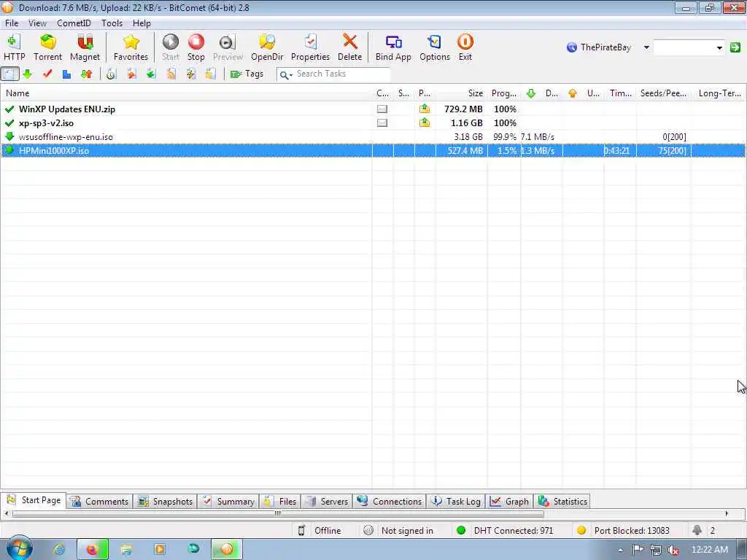Open a Torrent file via the toolbar
The image size is (747, 560).
click(47, 47)
